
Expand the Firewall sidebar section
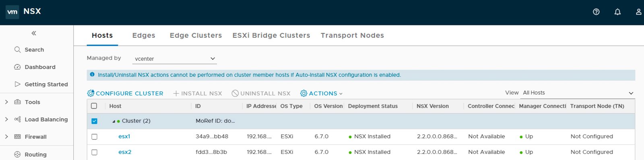pos(6,137)
